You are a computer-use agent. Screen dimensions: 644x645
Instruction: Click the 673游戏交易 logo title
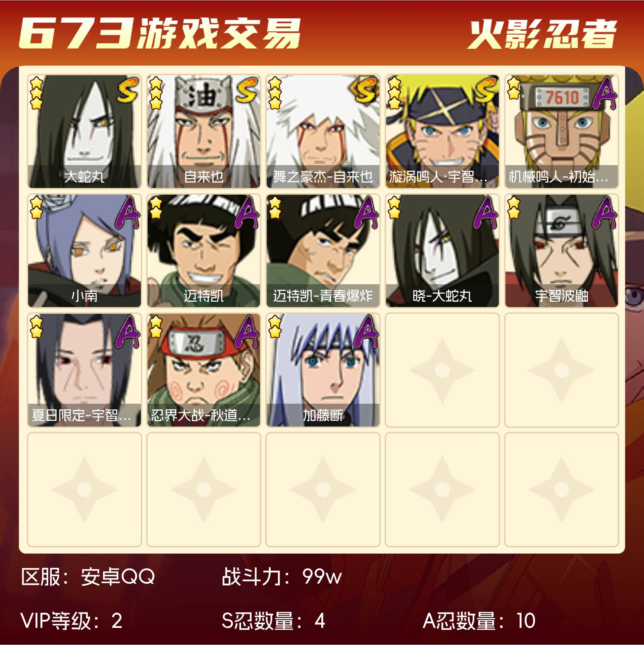(x=159, y=33)
